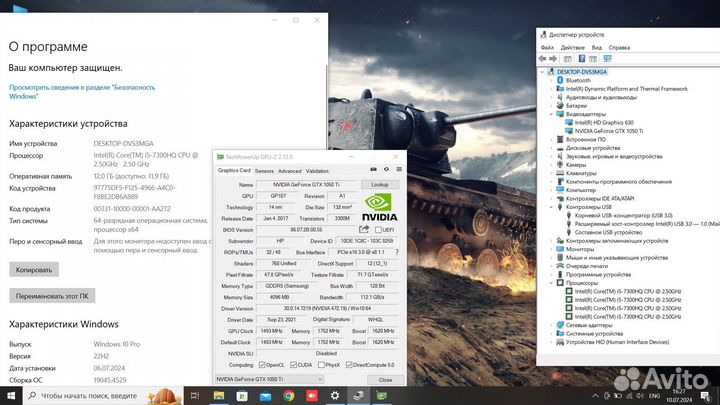This screenshot has height=405, width=720.
Task: Click the Bus Interface question mark help
Action: point(397,252)
